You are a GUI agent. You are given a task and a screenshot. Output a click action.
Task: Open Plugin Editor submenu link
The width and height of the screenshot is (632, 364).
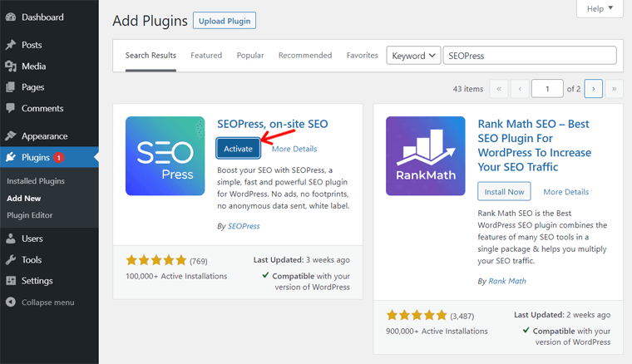click(x=29, y=215)
